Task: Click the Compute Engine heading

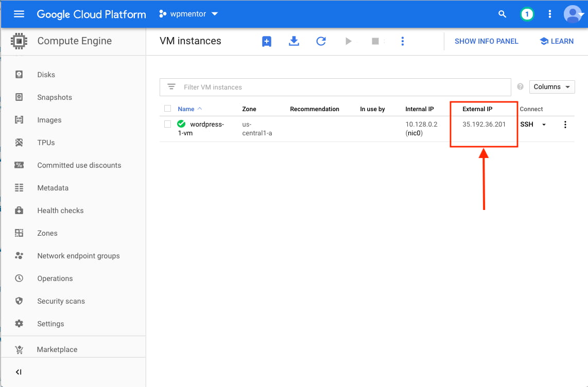Action: click(74, 41)
